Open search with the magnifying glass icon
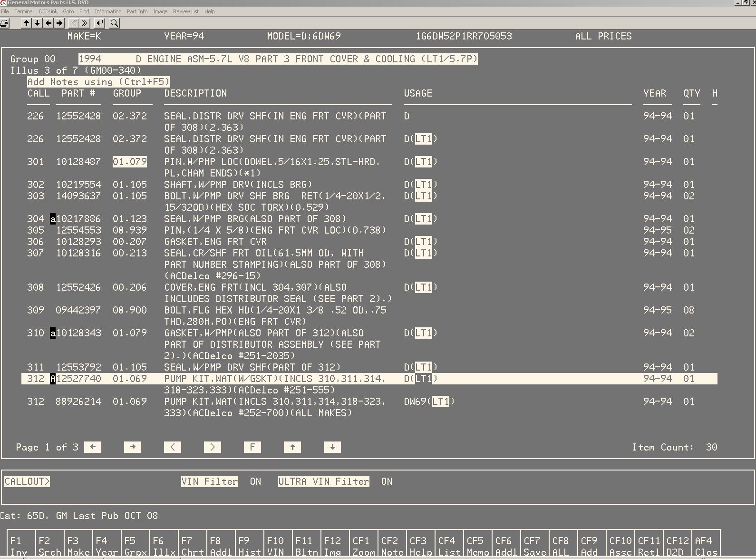Screen dimensions: 756x559 point(114,23)
